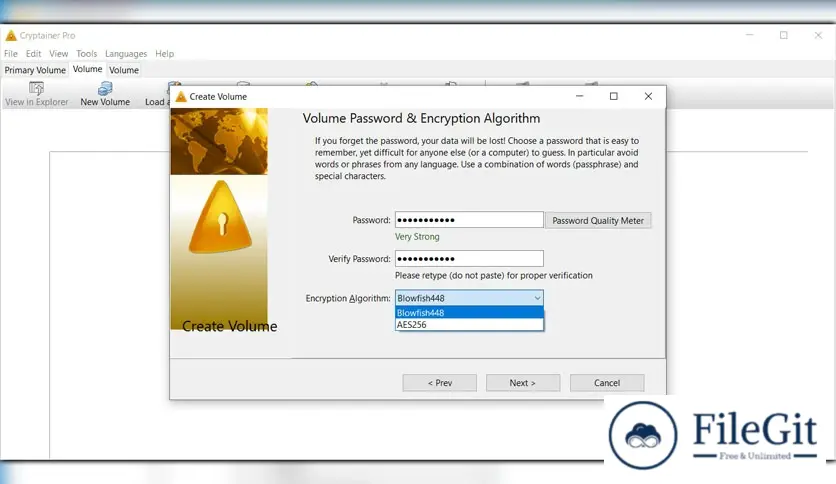Minimize the Cryptainer Pro main window
This screenshot has height=484, width=836.
click(750, 35)
